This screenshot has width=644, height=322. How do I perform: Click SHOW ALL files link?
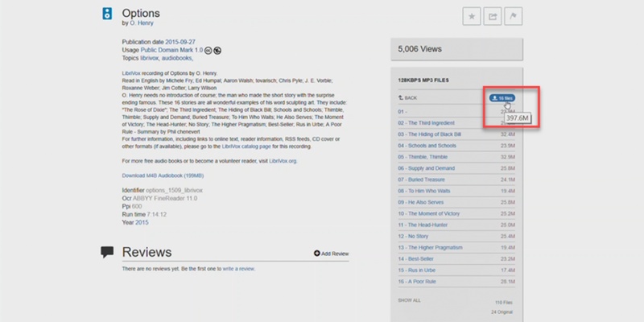coord(409,300)
